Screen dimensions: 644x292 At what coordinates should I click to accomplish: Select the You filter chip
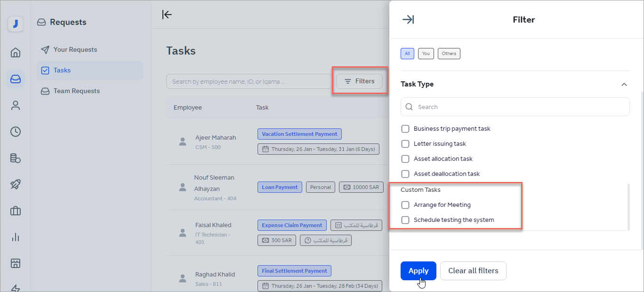tap(426, 54)
